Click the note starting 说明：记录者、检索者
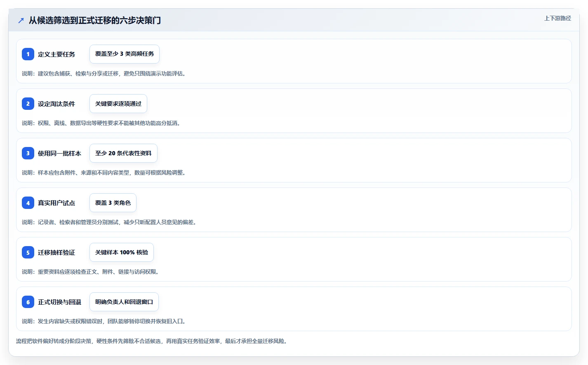 click(109, 222)
